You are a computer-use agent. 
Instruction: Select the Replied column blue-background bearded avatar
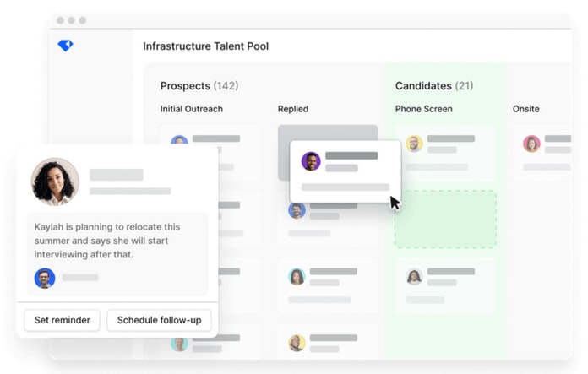click(297, 210)
